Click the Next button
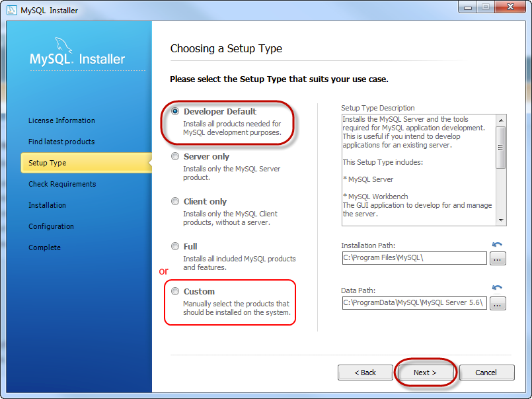Viewport: 532px width, 399px height. click(x=425, y=373)
